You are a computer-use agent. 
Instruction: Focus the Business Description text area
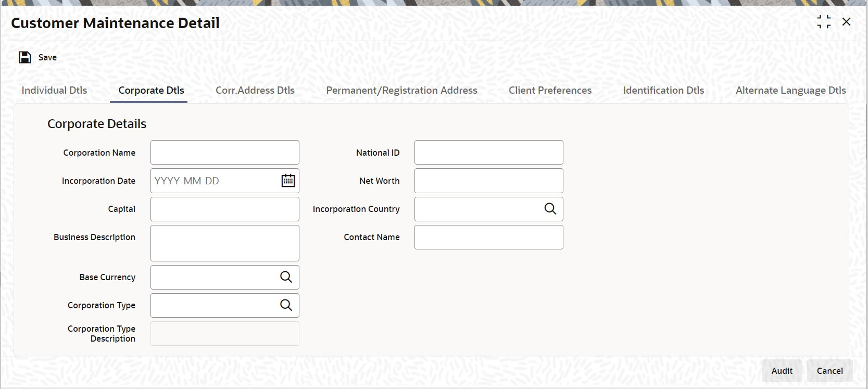click(225, 243)
